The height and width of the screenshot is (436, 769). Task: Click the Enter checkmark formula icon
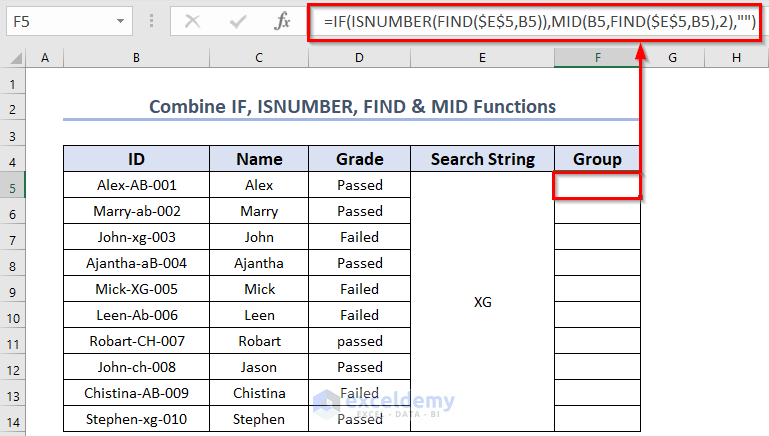pyautogui.click(x=238, y=20)
